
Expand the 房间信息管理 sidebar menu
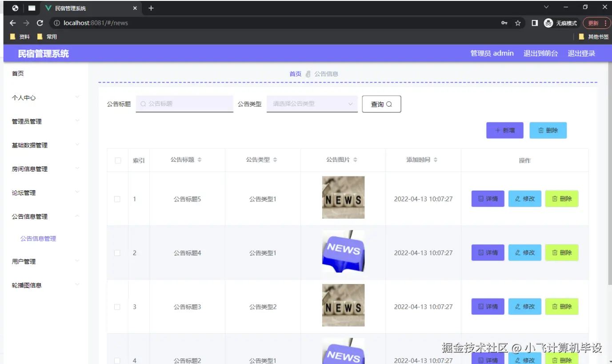tap(46, 169)
